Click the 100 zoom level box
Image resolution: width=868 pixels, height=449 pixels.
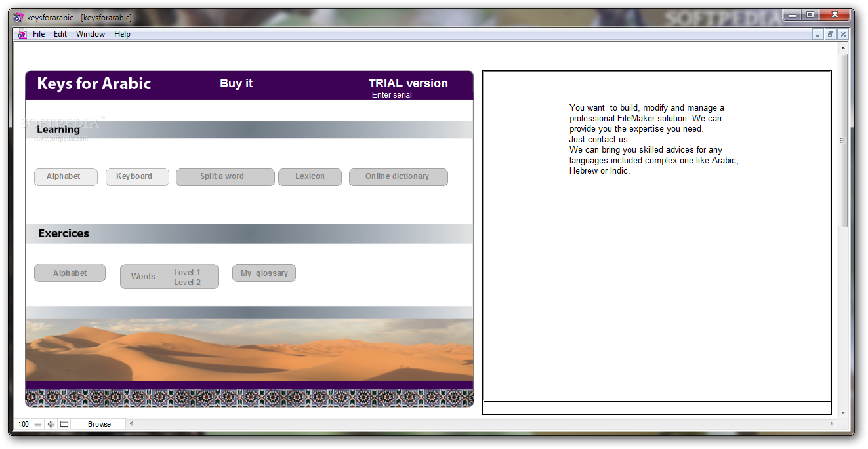pyautogui.click(x=23, y=424)
